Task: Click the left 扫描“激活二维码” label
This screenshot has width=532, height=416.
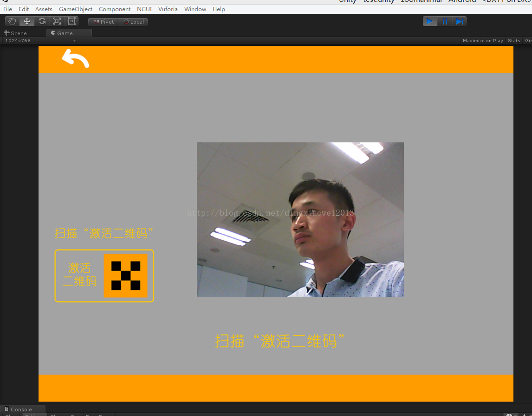Action: (x=104, y=233)
